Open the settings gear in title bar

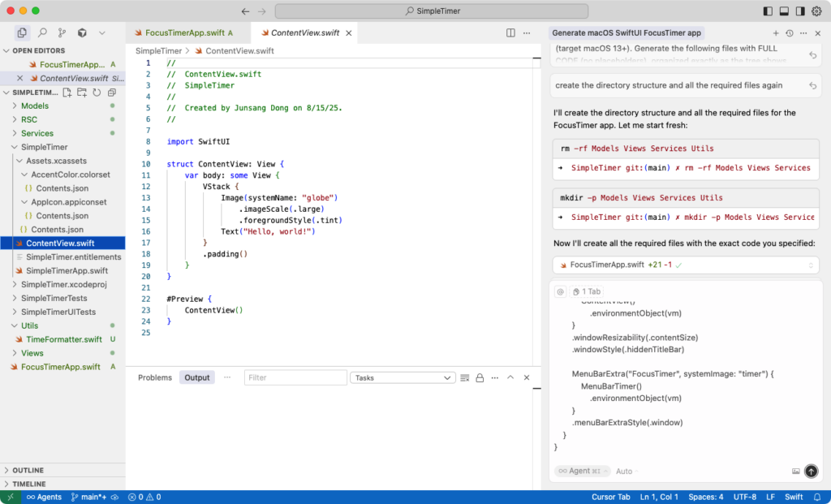816,11
